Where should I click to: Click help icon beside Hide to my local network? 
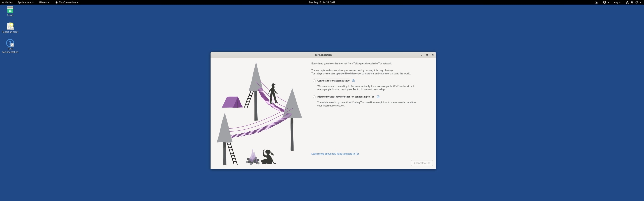378,97
